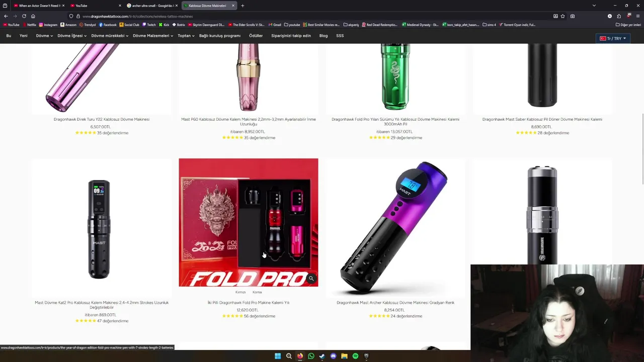Bookmark this page with the star icon

tap(562, 16)
